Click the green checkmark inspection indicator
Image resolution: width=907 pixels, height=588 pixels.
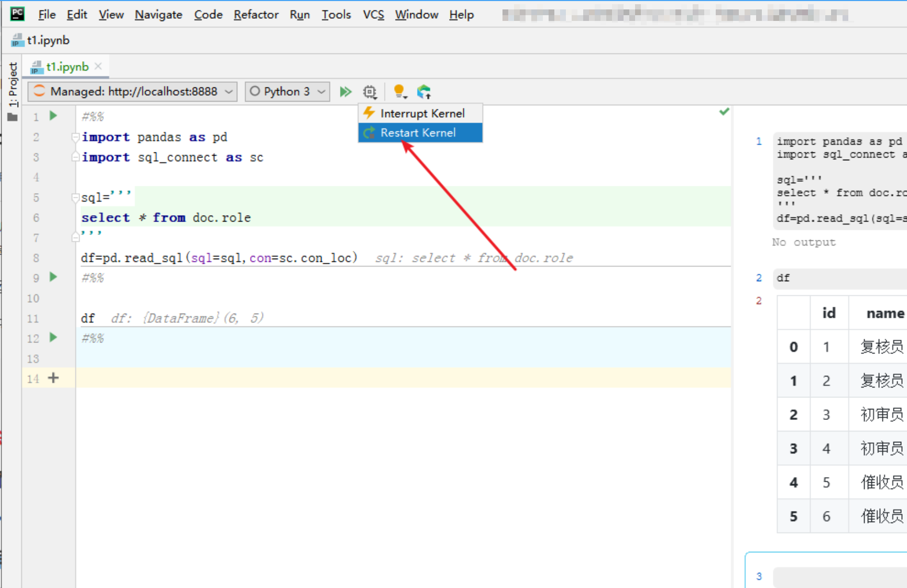pyautogui.click(x=724, y=112)
